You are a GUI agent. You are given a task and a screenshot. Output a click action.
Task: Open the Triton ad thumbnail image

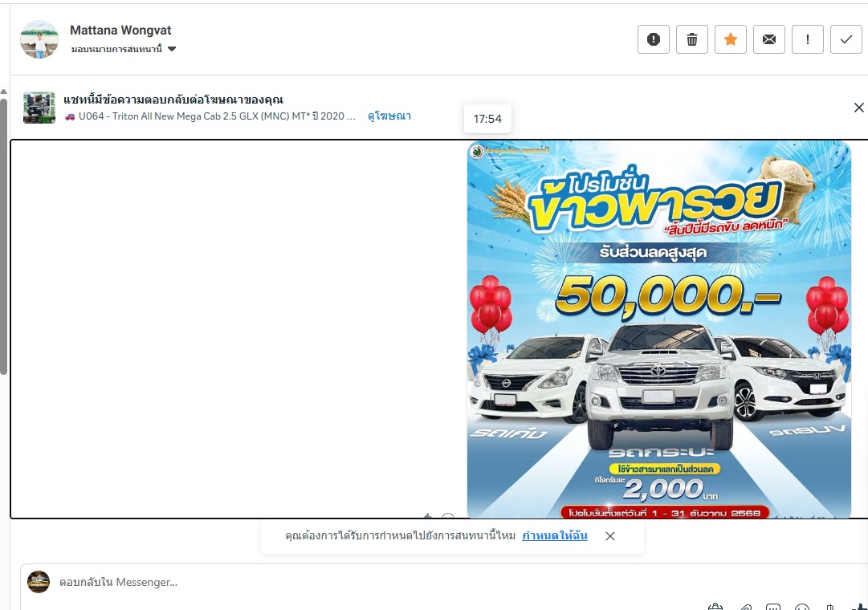click(x=39, y=108)
